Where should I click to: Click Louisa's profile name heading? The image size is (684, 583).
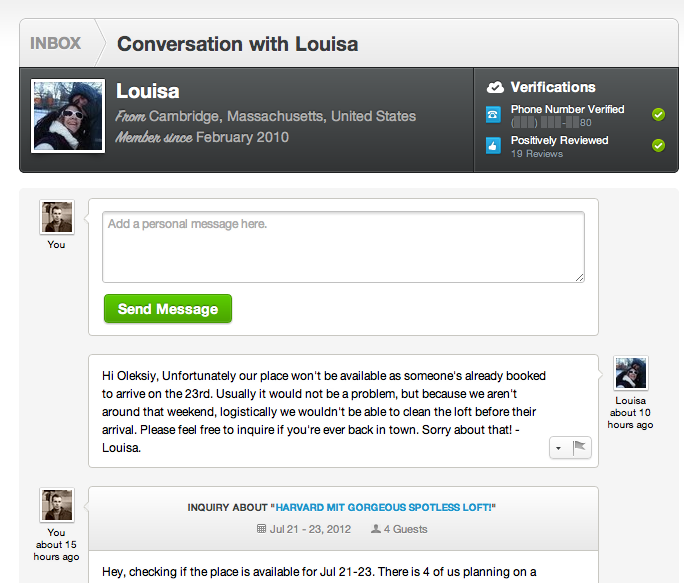click(148, 92)
